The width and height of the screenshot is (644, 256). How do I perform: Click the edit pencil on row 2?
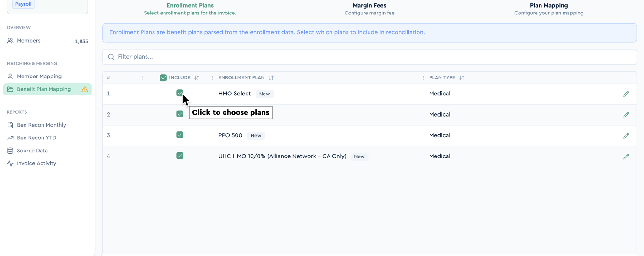point(626,115)
